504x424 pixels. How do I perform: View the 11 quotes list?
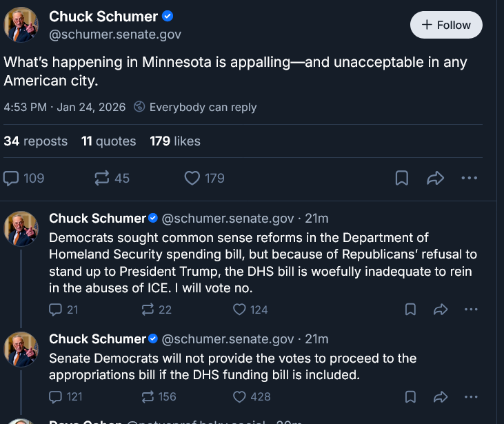coord(109,141)
